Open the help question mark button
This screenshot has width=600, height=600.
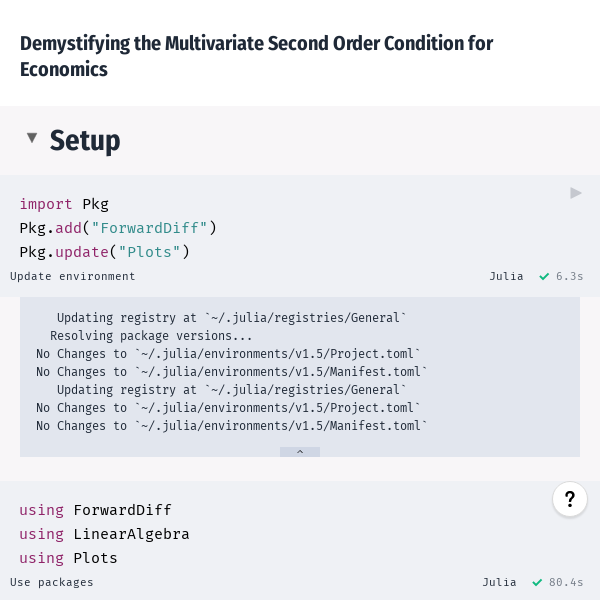pyautogui.click(x=569, y=500)
